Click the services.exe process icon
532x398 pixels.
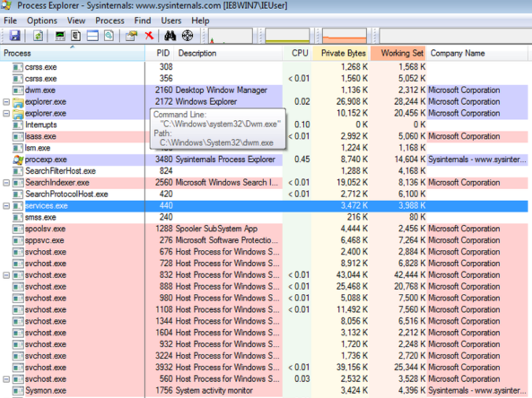point(18,206)
